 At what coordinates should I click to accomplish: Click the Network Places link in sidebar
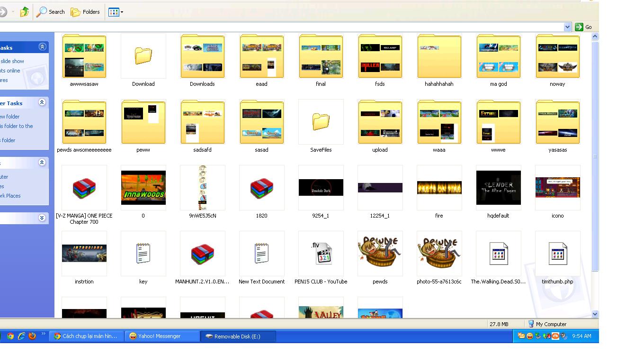[x=10, y=196]
